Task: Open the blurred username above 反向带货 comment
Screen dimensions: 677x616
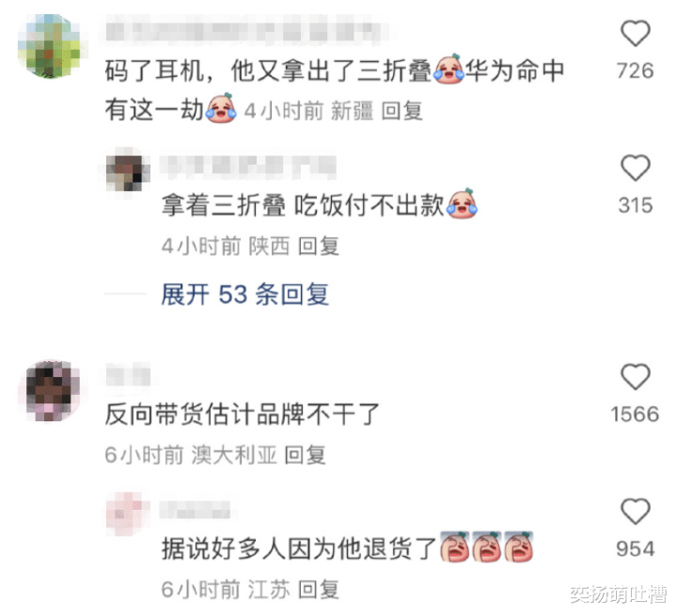Action: tap(128, 375)
